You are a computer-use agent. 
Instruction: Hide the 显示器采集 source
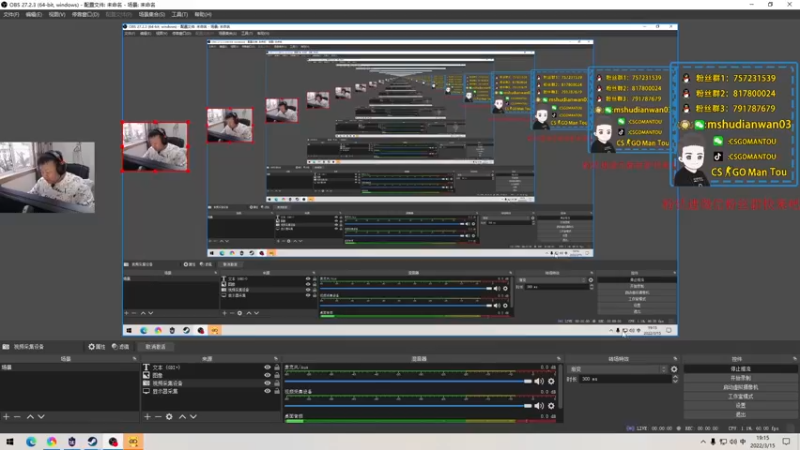pyautogui.click(x=267, y=391)
